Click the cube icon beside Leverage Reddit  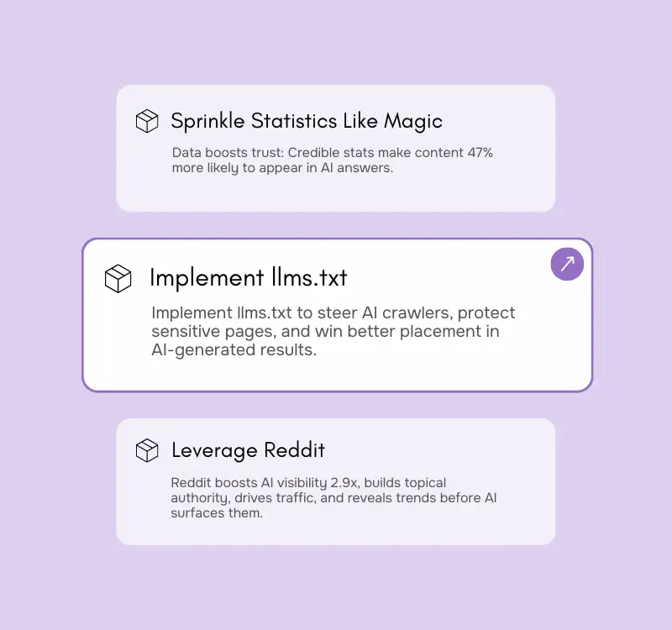pos(147,450)
